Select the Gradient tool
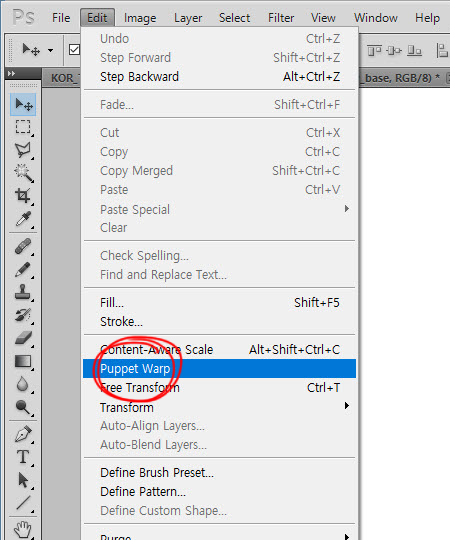The height and width of the screenshot is (540, 450). pyautogui.click(x=23, y=361)
